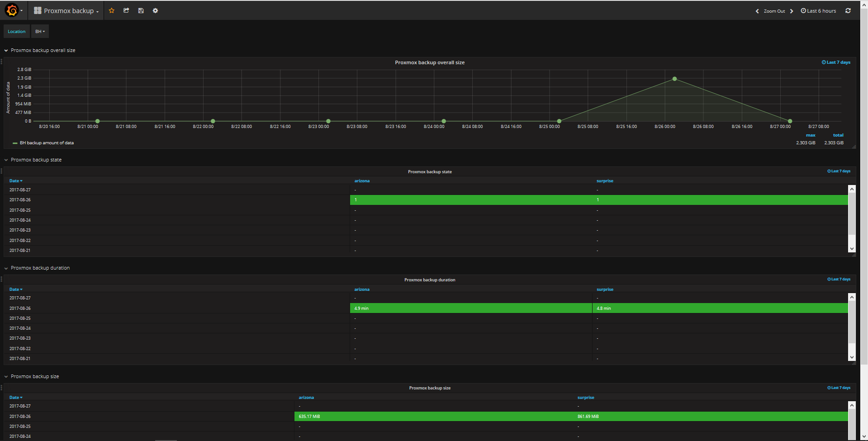This screenshot has width=868, height=441.
Task: Select the 4.9 min duration cell
Action: (x=471, y=308)
